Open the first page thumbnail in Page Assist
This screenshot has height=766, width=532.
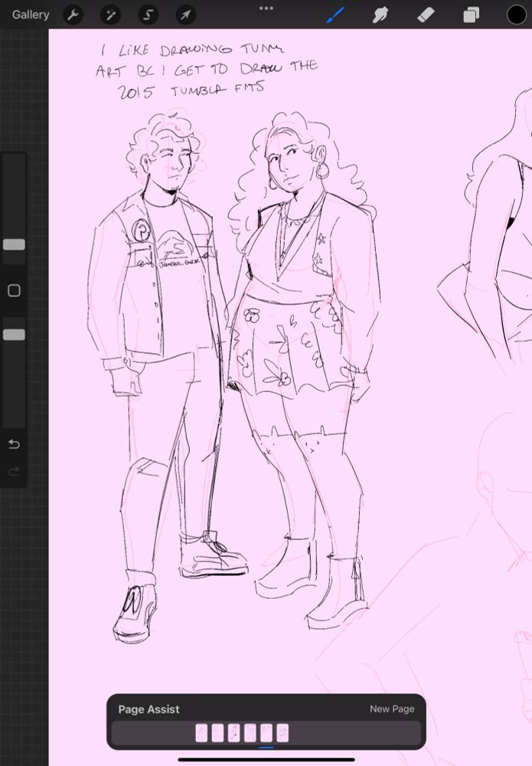point(201,733)
